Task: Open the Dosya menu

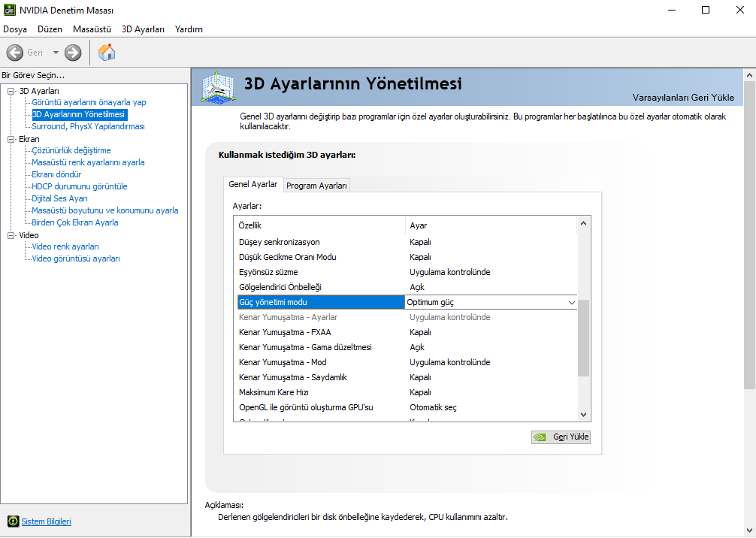Action: [x=15, y=29]
